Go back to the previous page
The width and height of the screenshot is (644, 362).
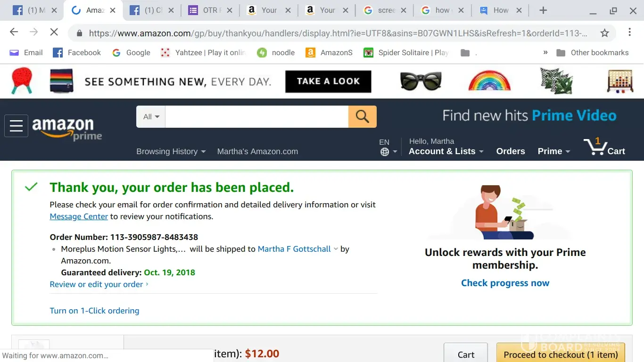point(14,32)
